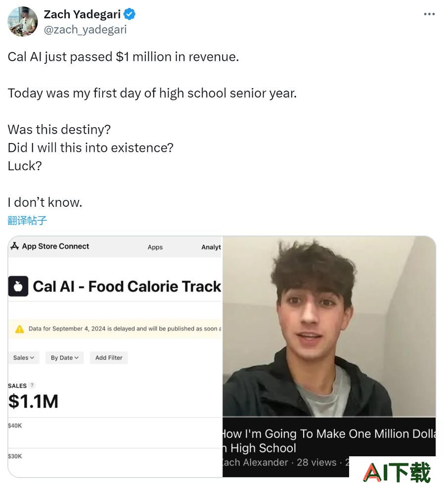Click the 翻译帖子 translate post link
Image resolution: width=448 pixels, height=486 pixels.
(27, 220)
